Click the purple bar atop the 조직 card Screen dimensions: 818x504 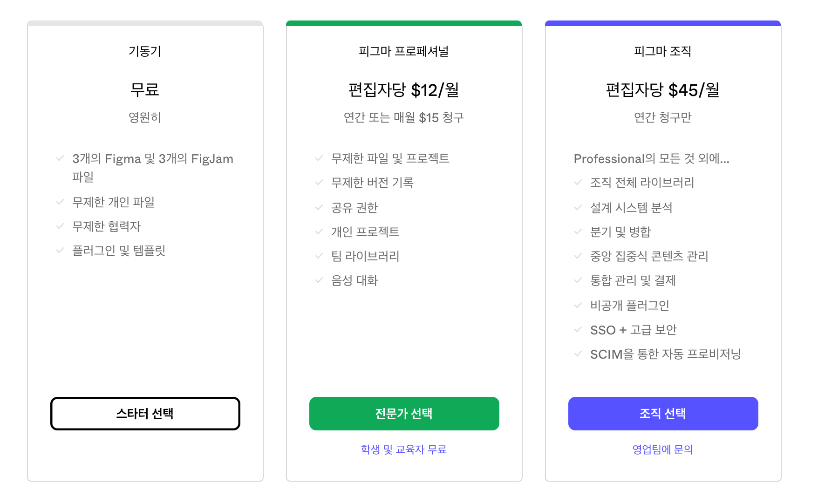click(662, 22)
